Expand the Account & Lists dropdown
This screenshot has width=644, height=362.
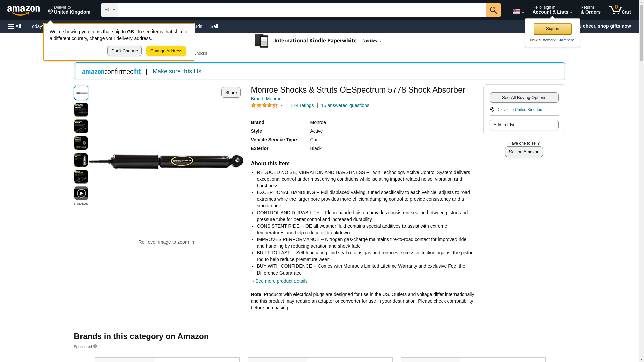tap(552, 10)
